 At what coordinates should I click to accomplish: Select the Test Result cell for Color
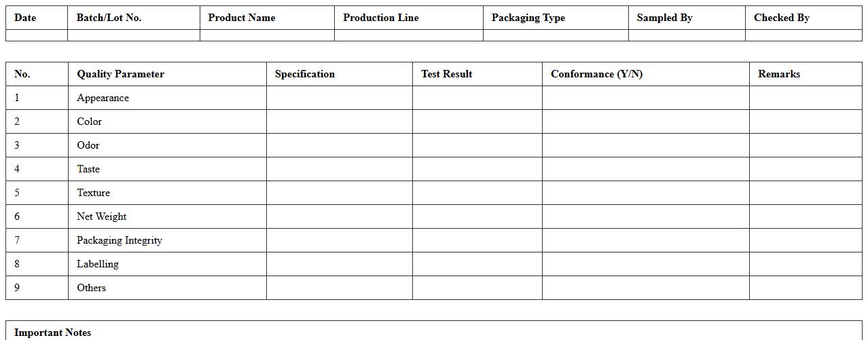pos(477,121)
